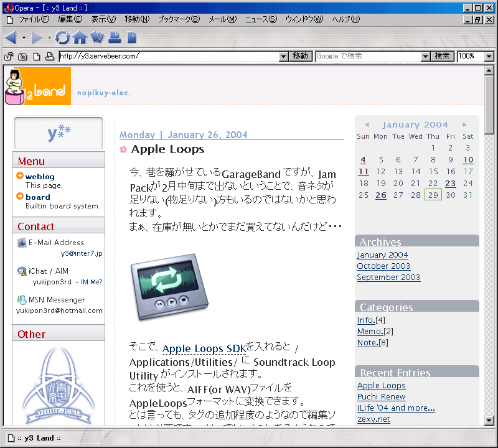Click the New page toolbar icon
The width and height of the screenshot is (498, 448).
(131, 37)
